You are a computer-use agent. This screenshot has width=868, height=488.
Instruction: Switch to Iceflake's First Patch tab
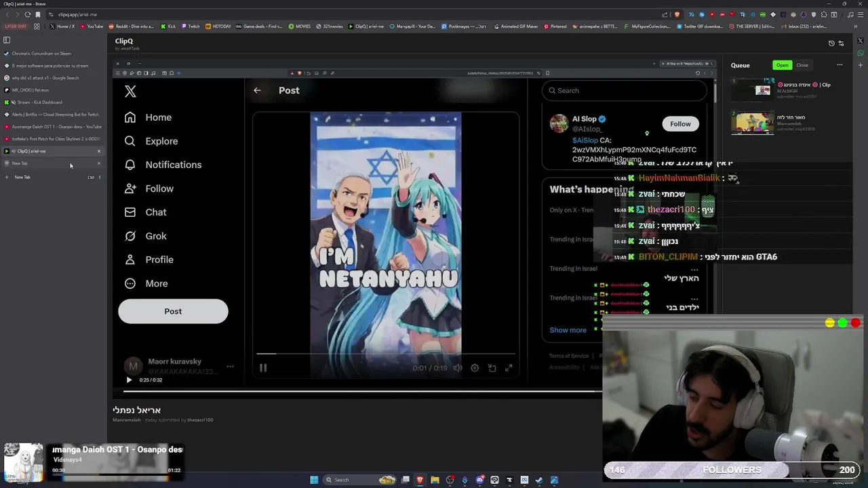coord(52,139)
